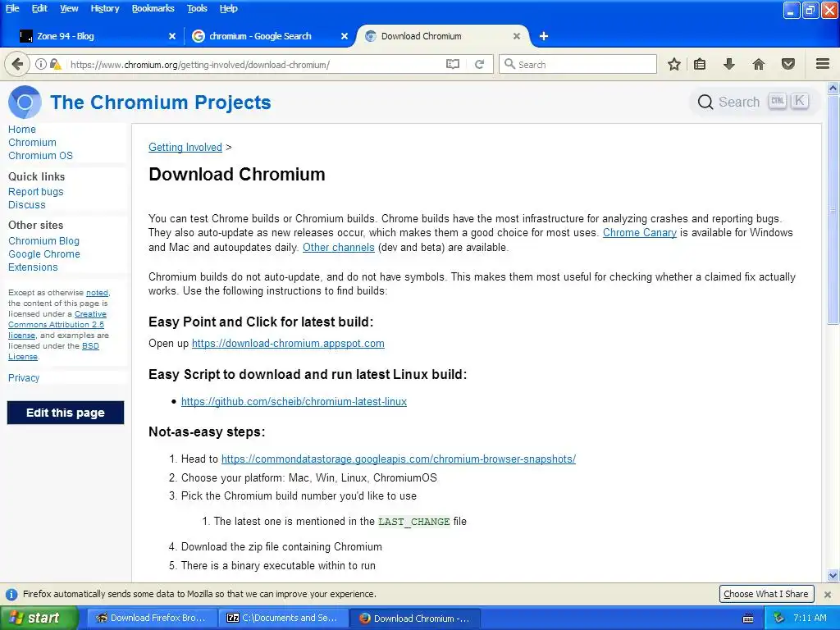
Task: Close the chromium - Google Search tab
Action: (x=345, y=36)
